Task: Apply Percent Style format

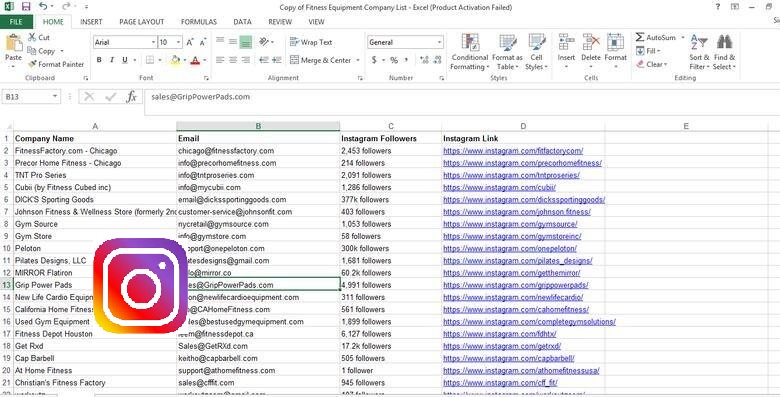Action: point(394,60)
